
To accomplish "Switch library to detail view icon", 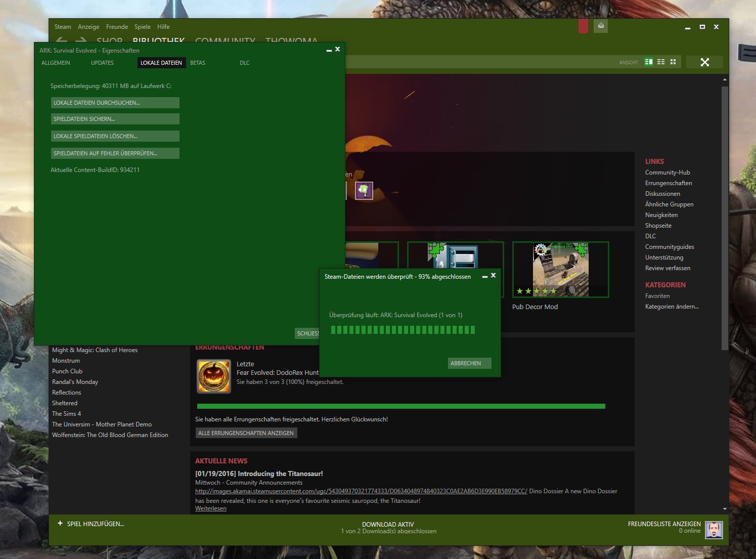I will (649, 62).
